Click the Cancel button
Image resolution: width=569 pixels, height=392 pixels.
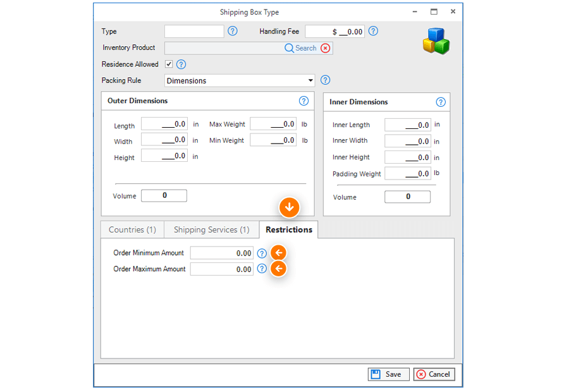click(x=434, y=374)
